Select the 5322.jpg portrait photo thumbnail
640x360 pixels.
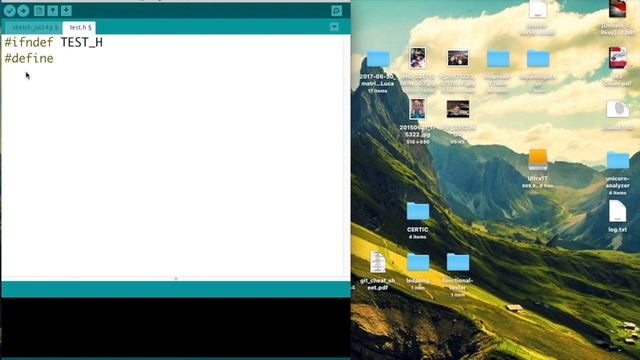417,109
